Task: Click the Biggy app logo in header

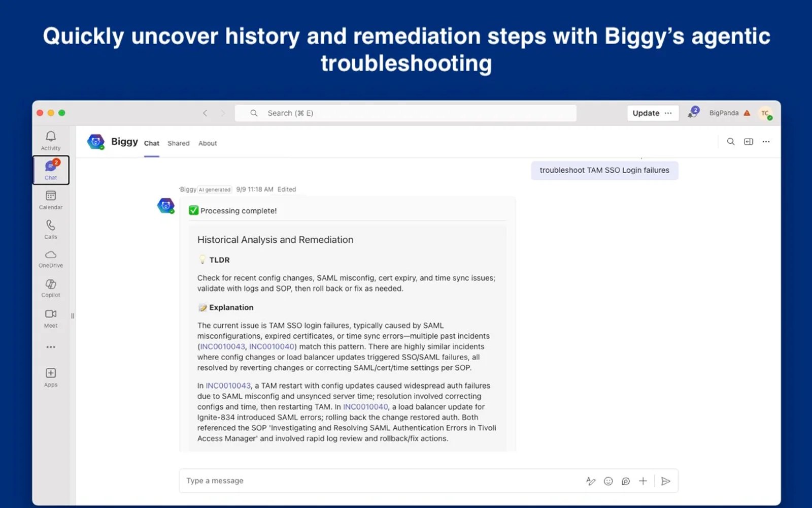Action: point(96,142)
